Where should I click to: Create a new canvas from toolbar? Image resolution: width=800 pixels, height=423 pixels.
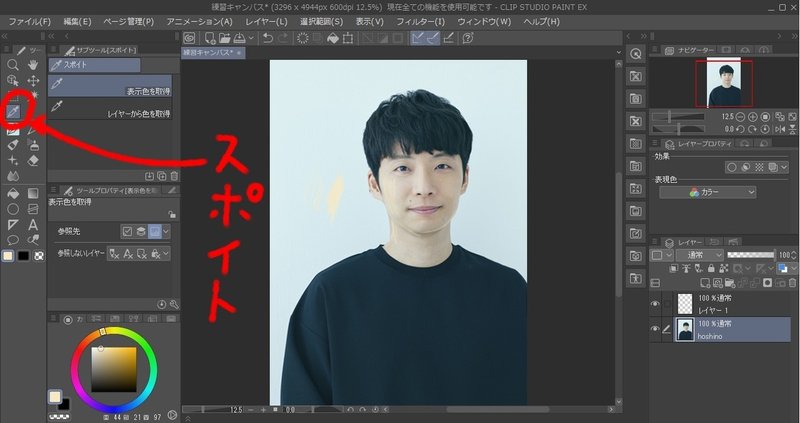point(210,38)
